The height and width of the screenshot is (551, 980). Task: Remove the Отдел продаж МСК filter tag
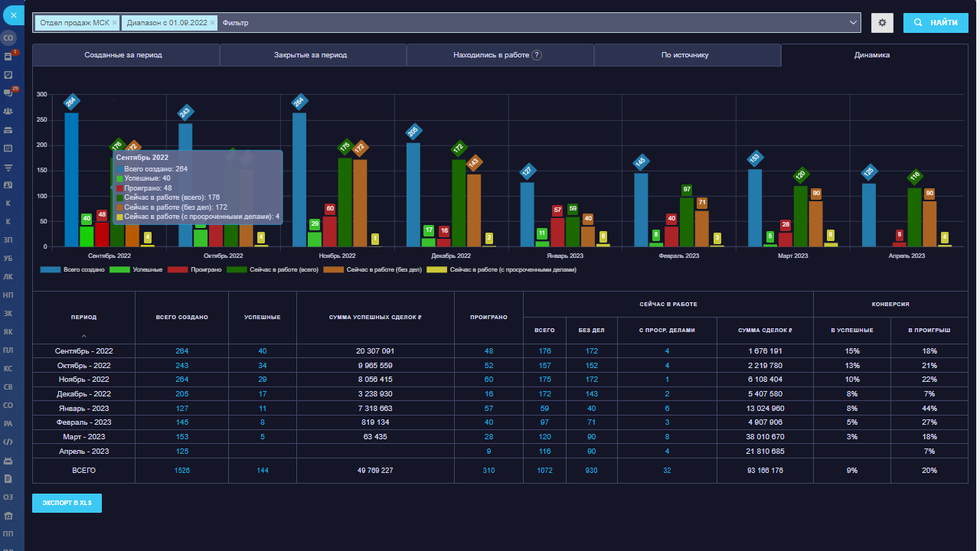[x=114, y=23]
